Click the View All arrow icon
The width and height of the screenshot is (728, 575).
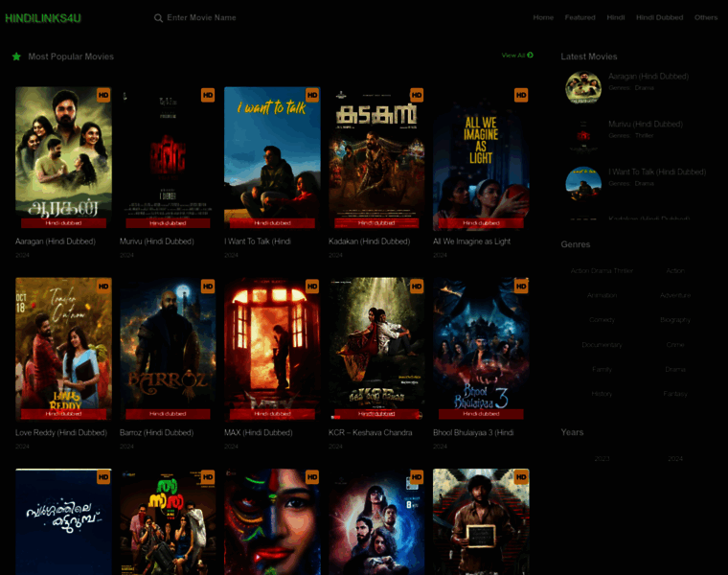(531, 55)
